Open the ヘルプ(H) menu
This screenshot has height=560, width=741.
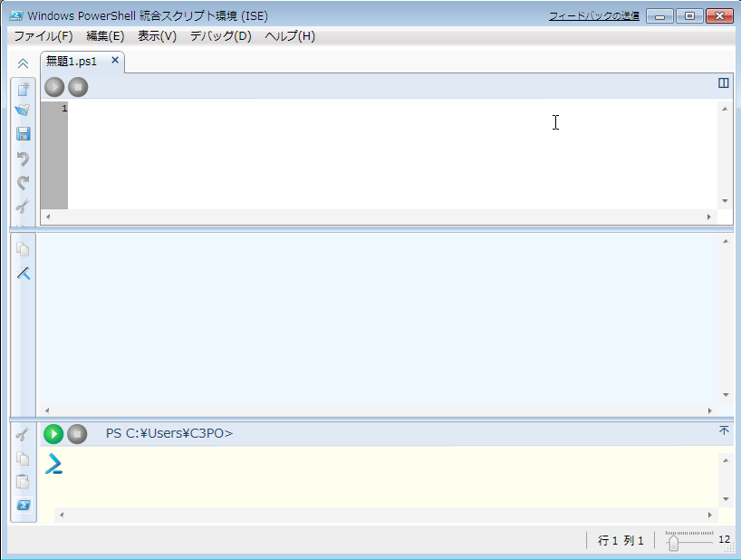coord(290,36)
